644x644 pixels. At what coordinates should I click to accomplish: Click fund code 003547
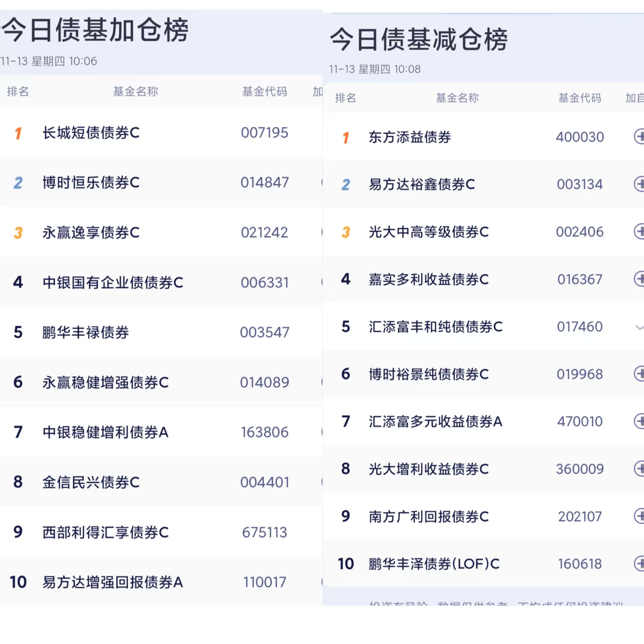point(265,333)
